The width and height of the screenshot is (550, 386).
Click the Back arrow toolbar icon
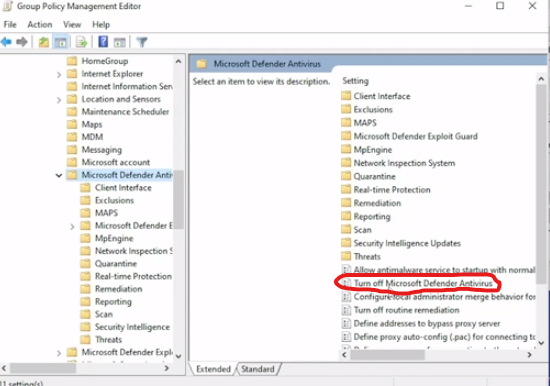pyautogui.click(x=6, y=42)
